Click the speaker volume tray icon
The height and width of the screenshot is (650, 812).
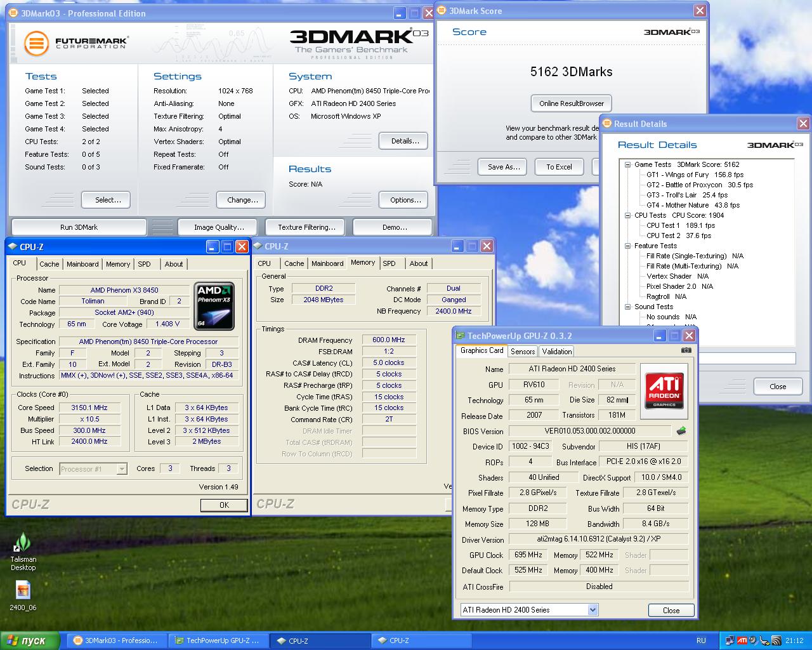[x=752, y=640]
